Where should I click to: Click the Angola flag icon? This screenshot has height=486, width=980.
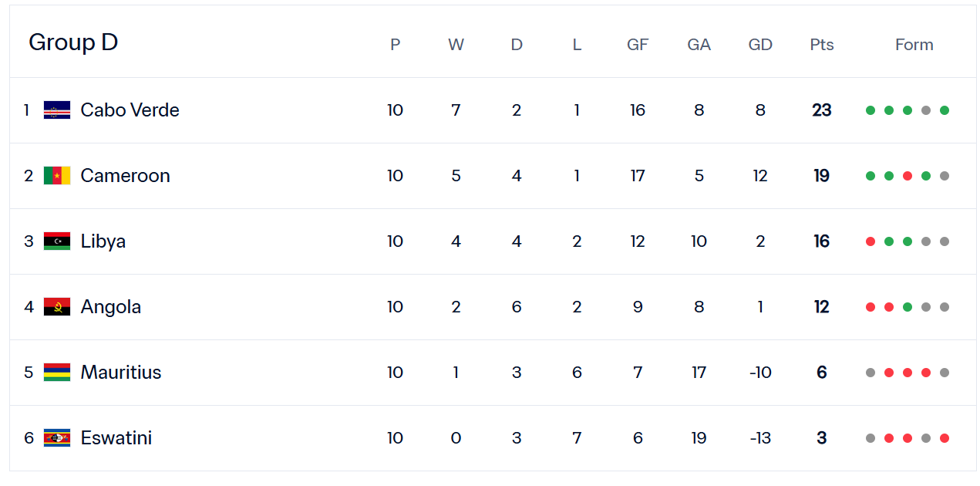(57, 307)
